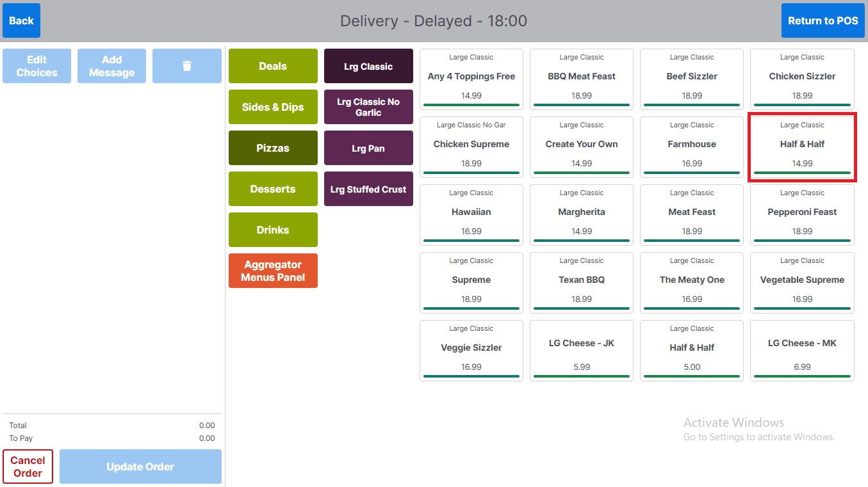Open the Deals menu category
Image resolution: width=868 pixels, height=487 pixels.
[x=273, y=66]
